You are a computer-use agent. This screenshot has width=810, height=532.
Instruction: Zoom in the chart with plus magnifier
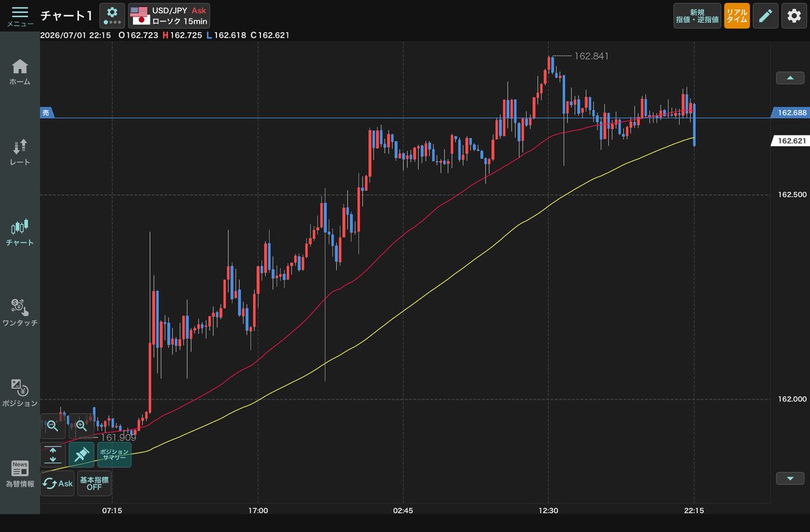pos(82,426)
